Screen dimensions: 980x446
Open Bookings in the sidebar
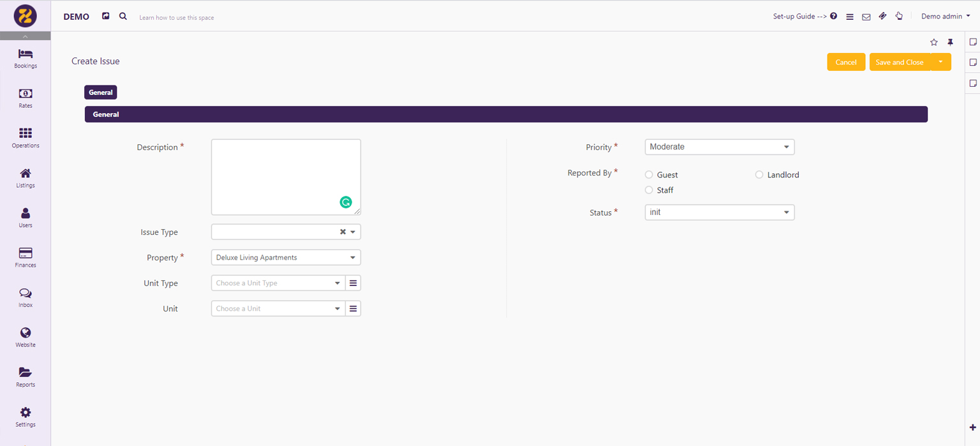click(26, 58)
